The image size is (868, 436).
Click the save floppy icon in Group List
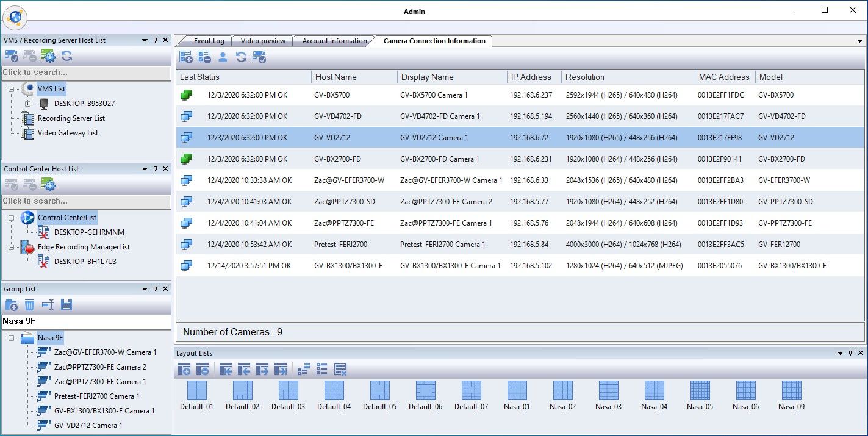point(67,305)
